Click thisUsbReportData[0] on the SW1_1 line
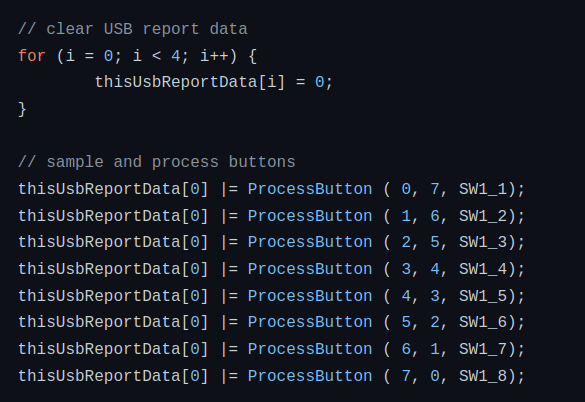Screen dimensions: 585x402 113,189
